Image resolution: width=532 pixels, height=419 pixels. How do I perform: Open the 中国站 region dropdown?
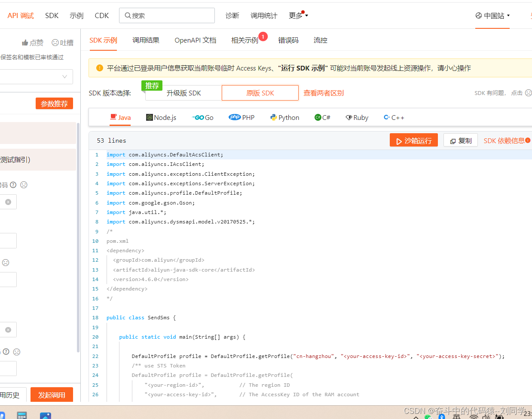[x=492, y=15]
